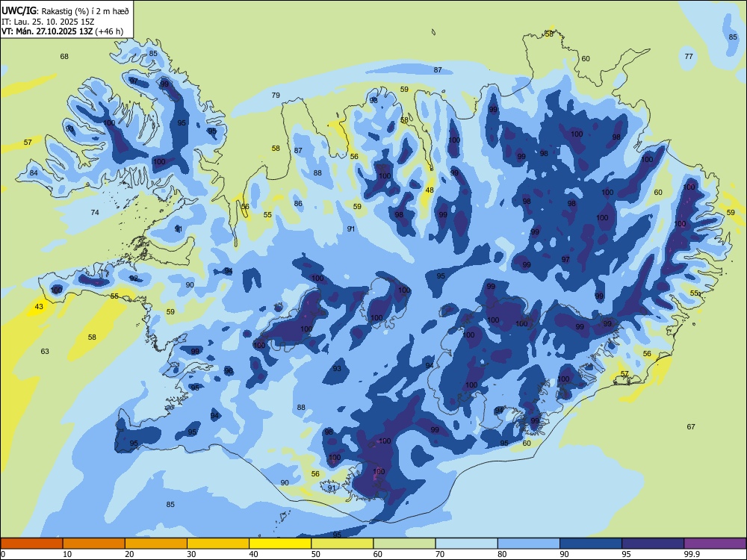
Task: Click the '67' value over the ocean
Action: pyautogui.click(x=691, y=426)
